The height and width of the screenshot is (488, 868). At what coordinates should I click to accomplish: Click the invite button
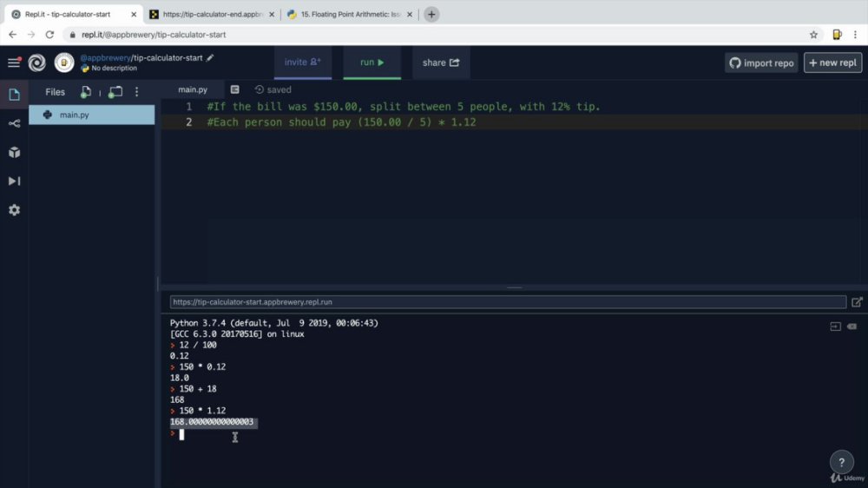tap(303, 63)
